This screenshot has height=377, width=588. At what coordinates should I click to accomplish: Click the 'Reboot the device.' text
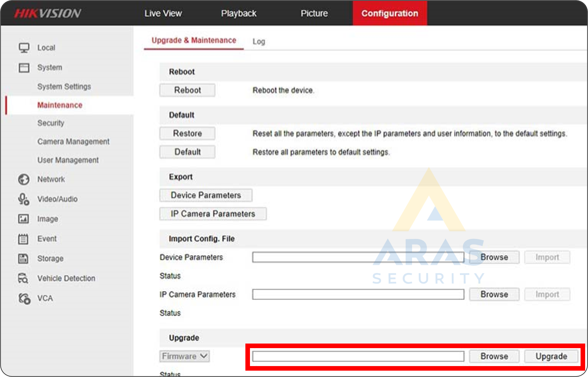point(283,90)
